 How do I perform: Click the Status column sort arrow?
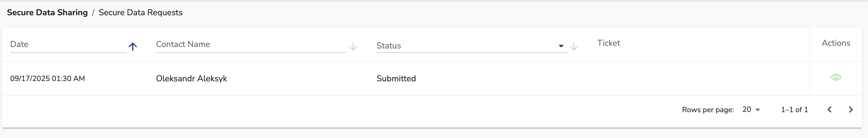click(573, 47)
